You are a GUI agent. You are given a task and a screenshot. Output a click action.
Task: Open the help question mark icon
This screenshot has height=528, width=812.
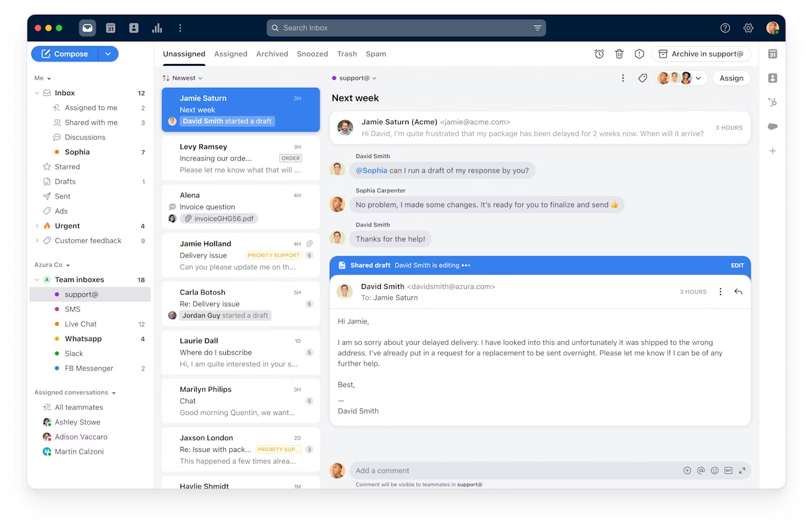click(725, 28)
